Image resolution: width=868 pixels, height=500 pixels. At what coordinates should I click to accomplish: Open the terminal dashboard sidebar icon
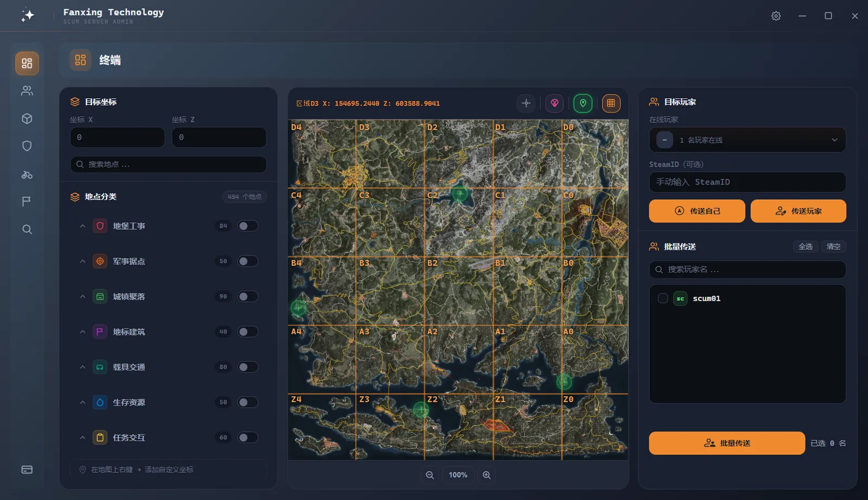coord(27,64)
